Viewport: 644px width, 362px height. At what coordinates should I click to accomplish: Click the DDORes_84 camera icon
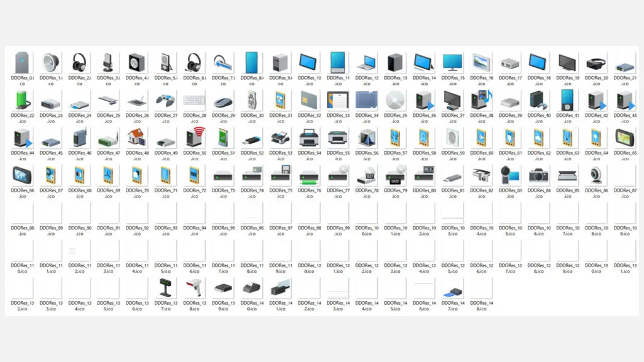(539, 176)
